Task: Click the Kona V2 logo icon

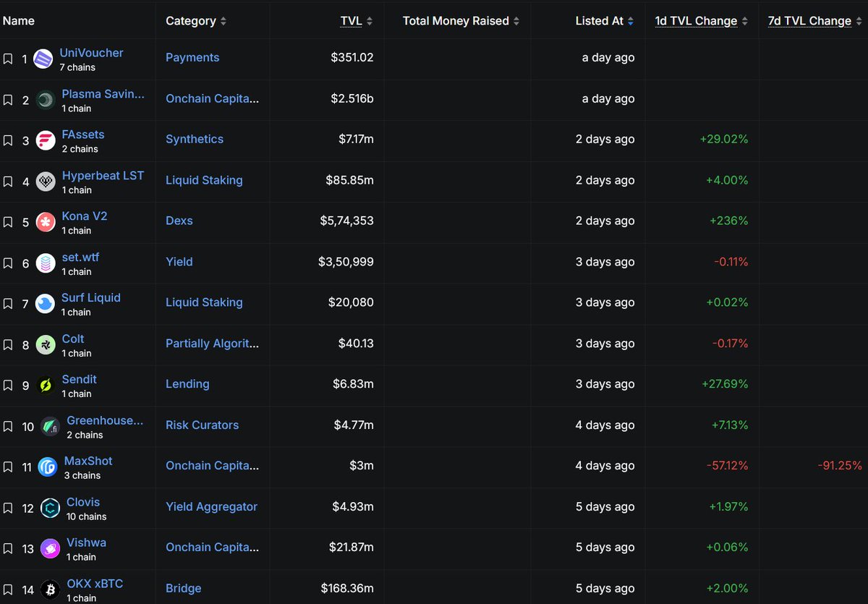Action: tap(46, 223)
